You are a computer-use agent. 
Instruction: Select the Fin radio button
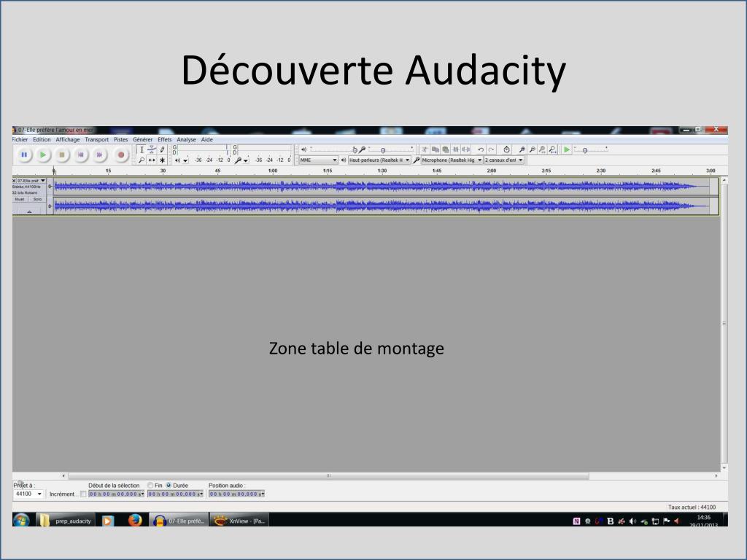click(x=150, y=485)
